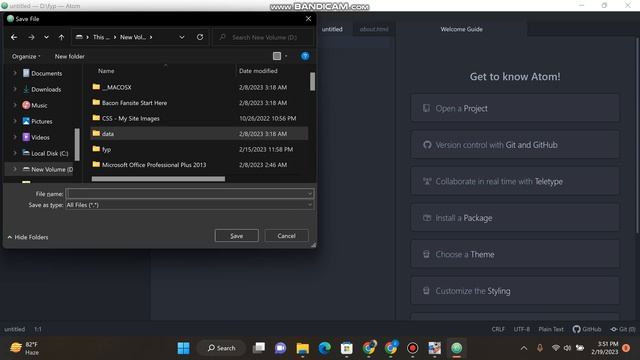Screen dimensions: 640x360
Task: Click the Save button
Action: 236,236
